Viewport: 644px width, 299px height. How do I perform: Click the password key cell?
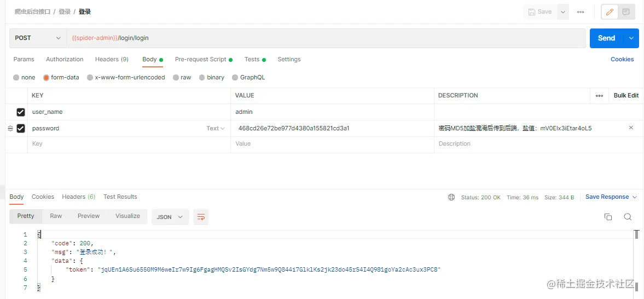129,128
